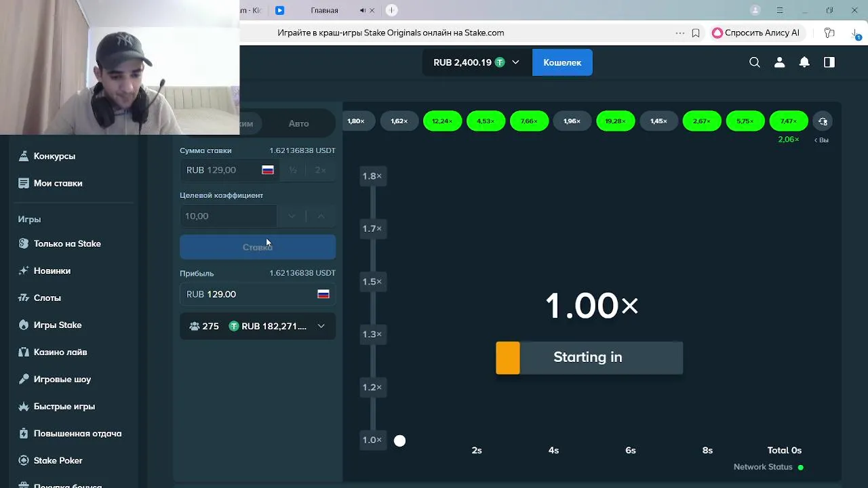Open Казино лайв category
Screen dimensions: 868x488
pyautogui.click(x=60, y=352)
